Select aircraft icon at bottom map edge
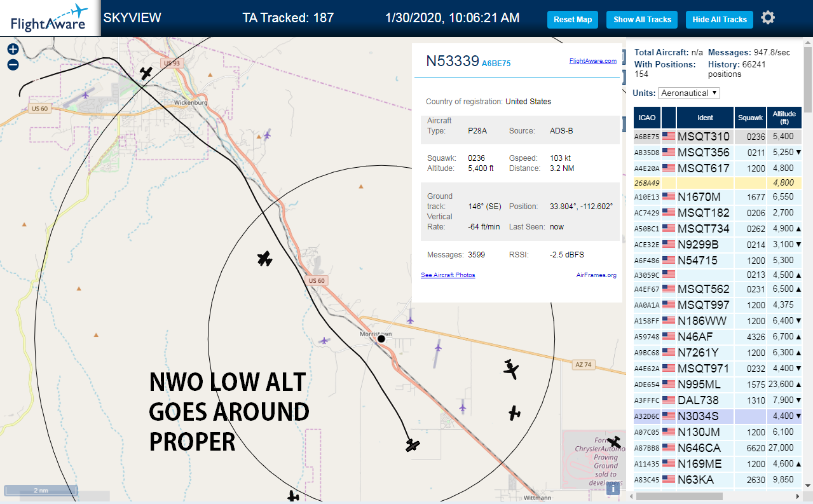 293,496
